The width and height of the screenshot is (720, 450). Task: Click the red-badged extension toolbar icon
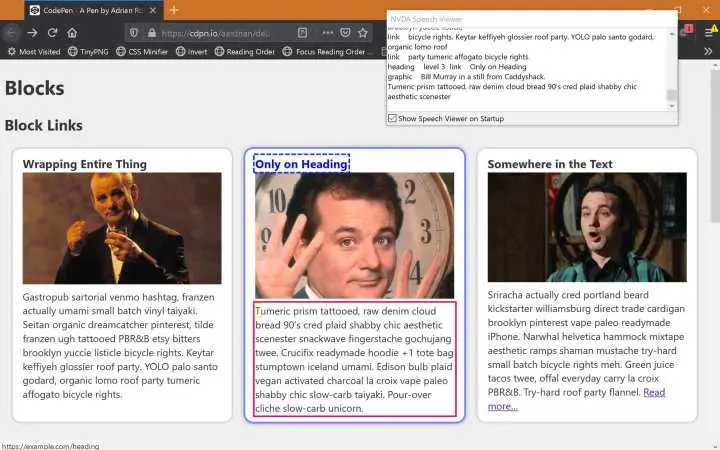point(687,31)
